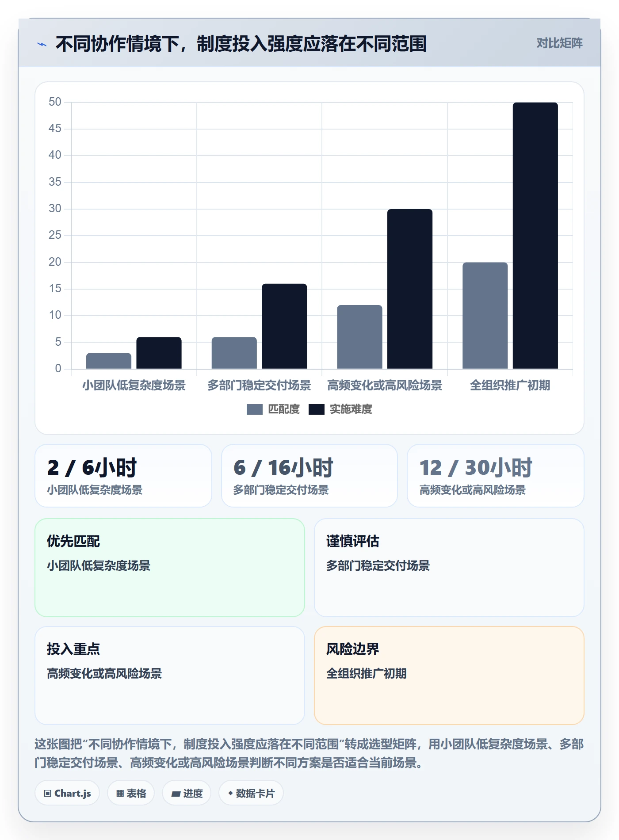
Task: Toggle the 实施难度 legend swatch
Action: pyautogui.click(x=316, y=409)
